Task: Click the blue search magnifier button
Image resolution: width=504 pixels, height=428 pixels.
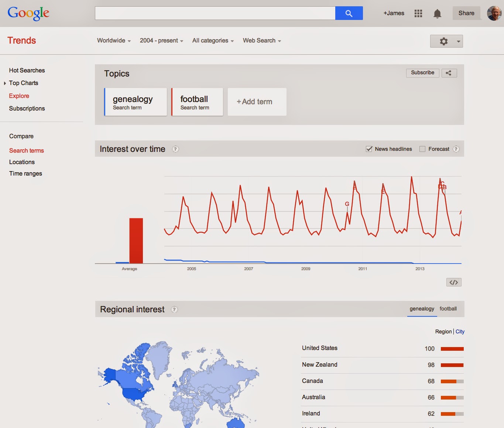Action: point(349,13)
